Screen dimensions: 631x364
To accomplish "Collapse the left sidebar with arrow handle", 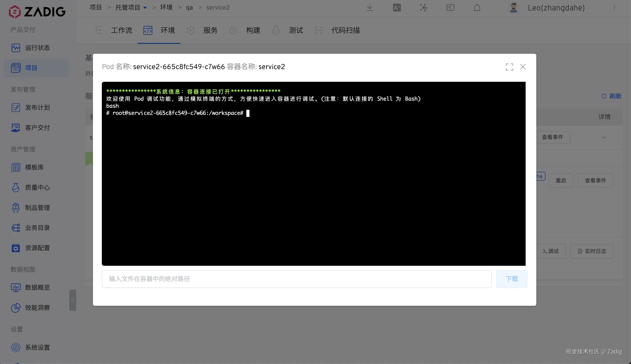I will pos(72,300).
